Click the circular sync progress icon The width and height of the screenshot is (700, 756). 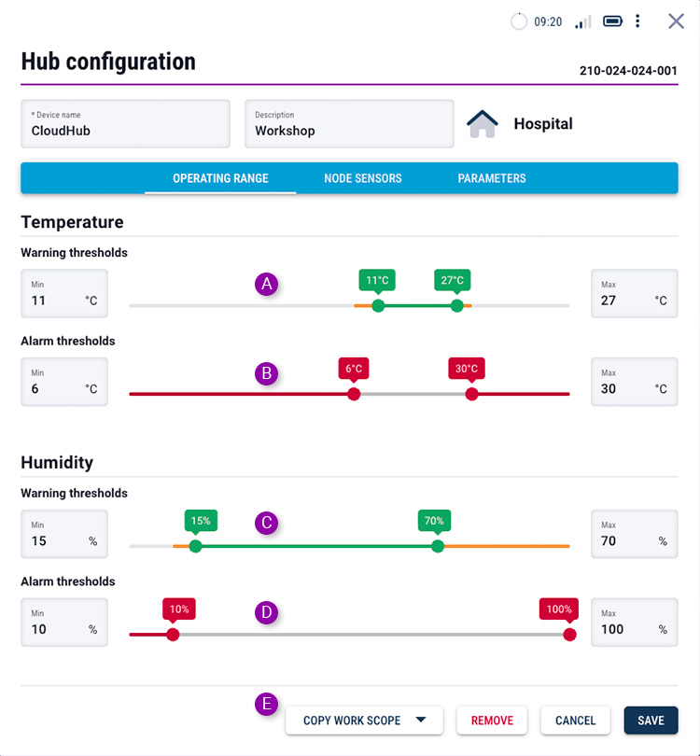point(519,21)
